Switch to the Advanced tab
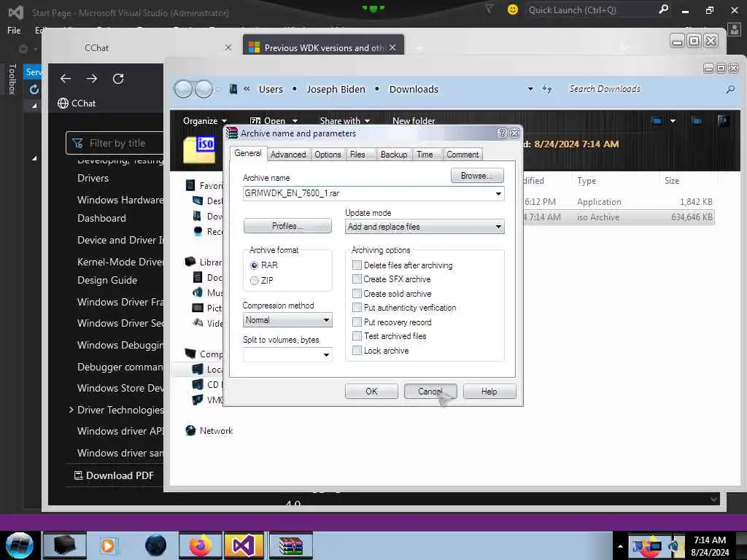 tap(288, 155)
